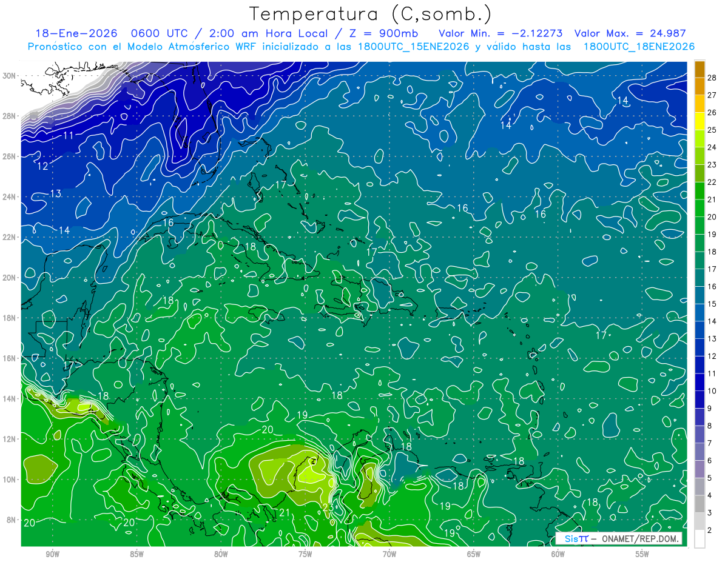The height and width of the screenshot is (562, 728).
Task: Click the '60W' longitude axis label
Action: click(558, 554)
